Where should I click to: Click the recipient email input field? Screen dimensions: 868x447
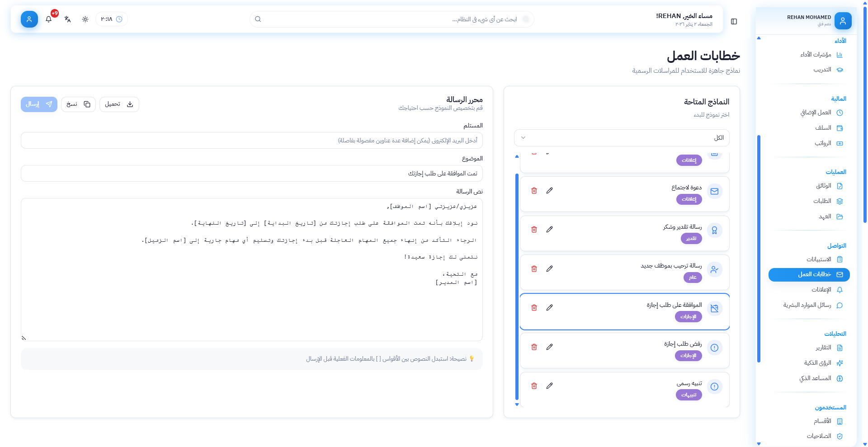point(251,141)
